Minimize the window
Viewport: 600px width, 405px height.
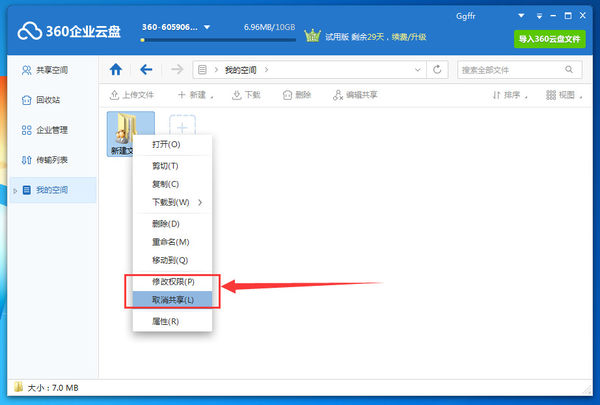point(553,16)
